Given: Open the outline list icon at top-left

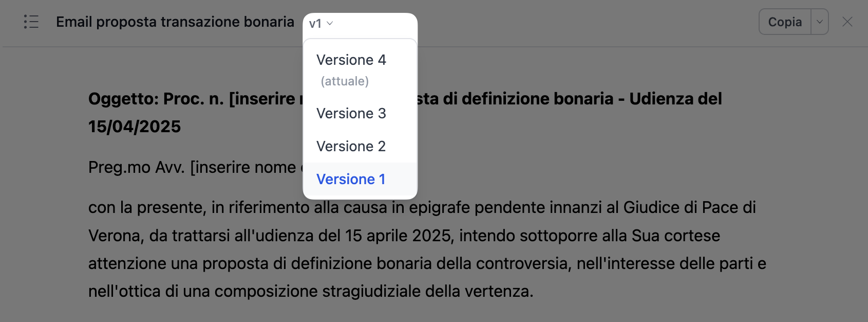Looking at the screenshot, I should [31, 22].
